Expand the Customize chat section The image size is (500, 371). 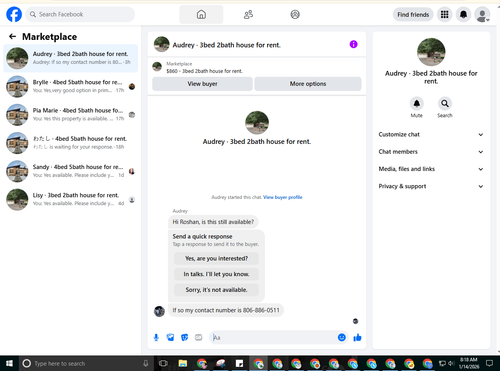(x=431, y=134)
